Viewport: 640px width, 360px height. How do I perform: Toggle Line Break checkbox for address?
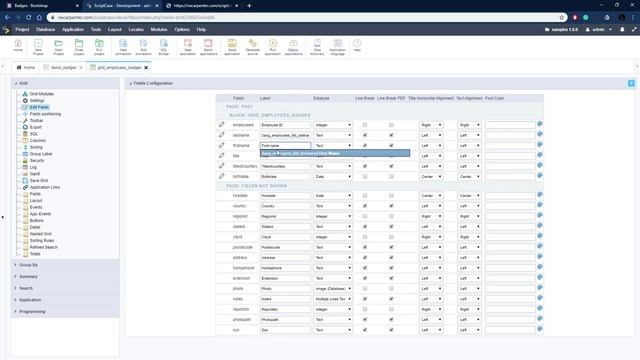[365, 258]
